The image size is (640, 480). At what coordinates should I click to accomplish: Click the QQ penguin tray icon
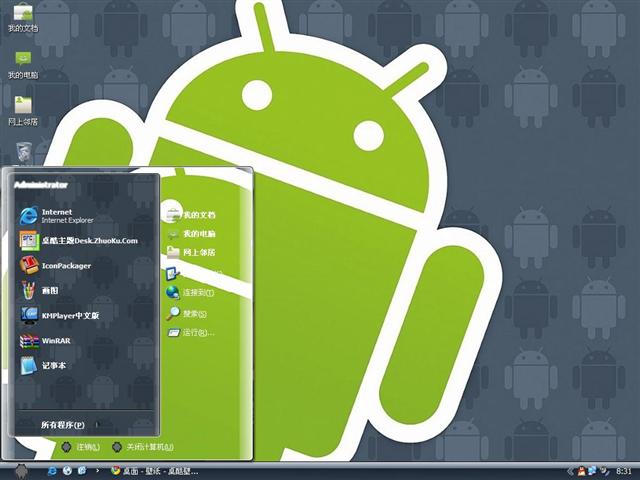[581, 471]
